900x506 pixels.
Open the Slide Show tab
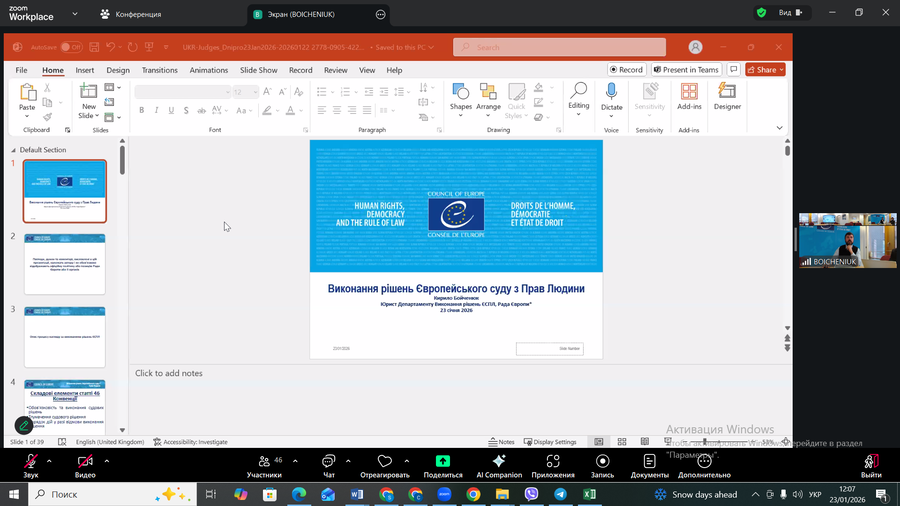(x=258, y=70)
